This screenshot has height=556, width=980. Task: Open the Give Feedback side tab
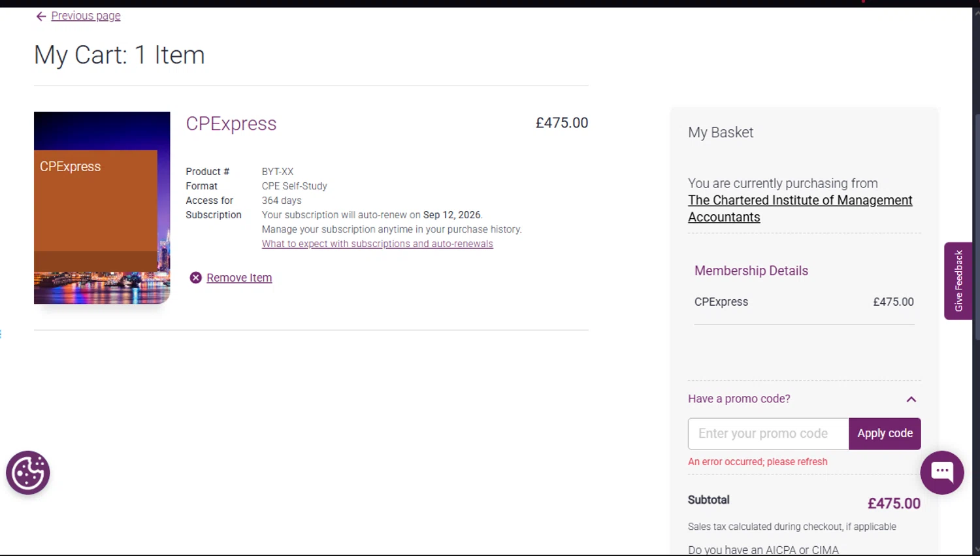click(958, 281)
